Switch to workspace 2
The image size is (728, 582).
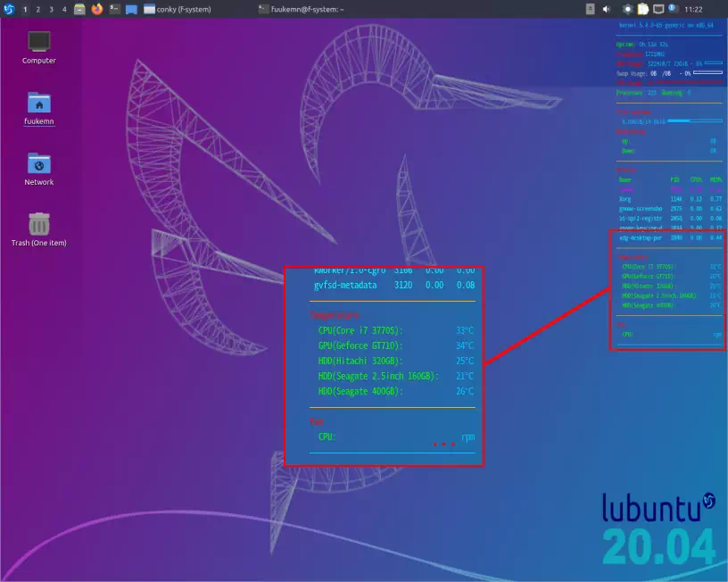coord(38,9)
